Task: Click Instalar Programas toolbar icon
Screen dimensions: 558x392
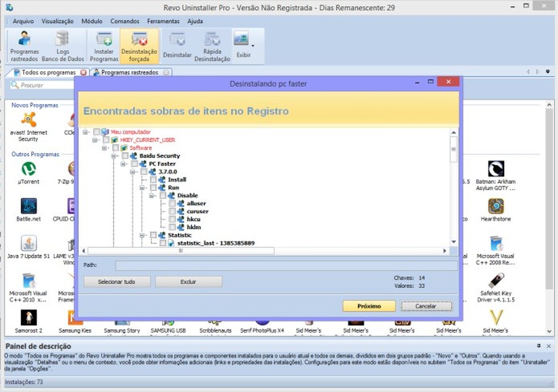Action: pos(104,46)
